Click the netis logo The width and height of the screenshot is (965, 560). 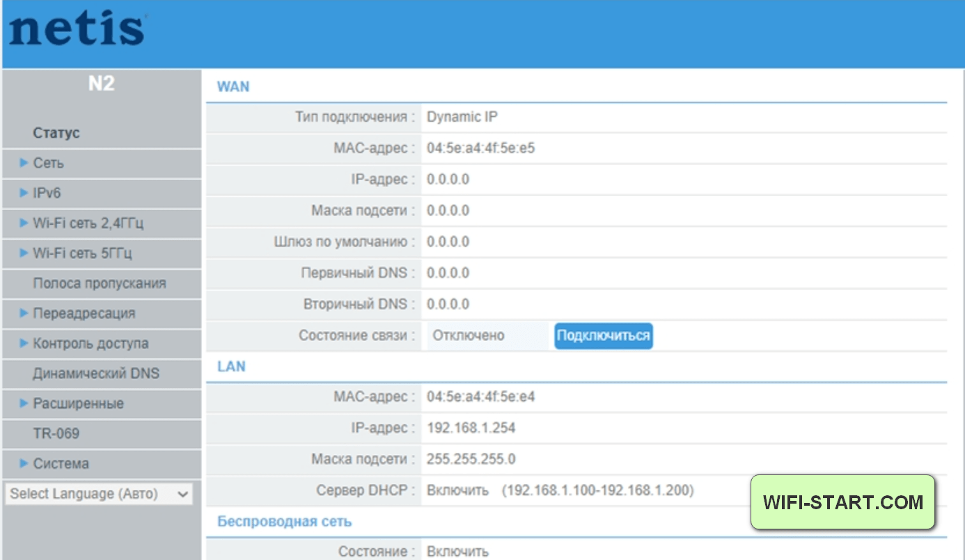[x=77, y=29]
